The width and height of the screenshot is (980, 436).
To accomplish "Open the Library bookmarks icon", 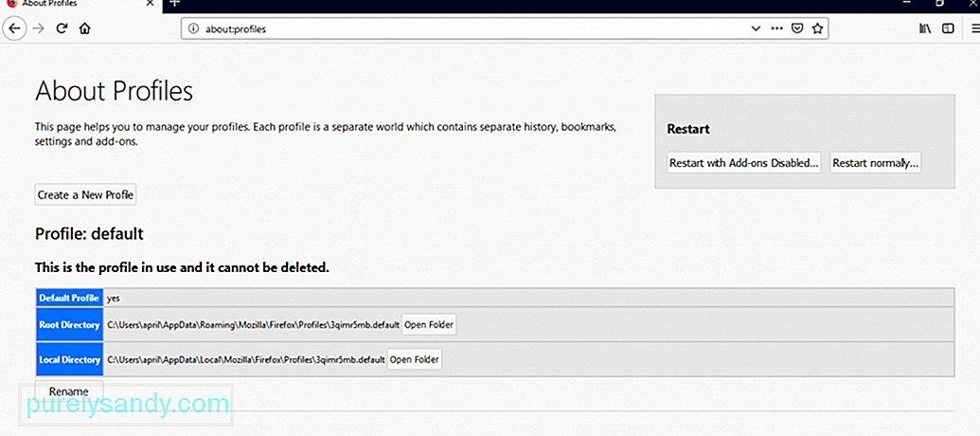I will point(926,28).
